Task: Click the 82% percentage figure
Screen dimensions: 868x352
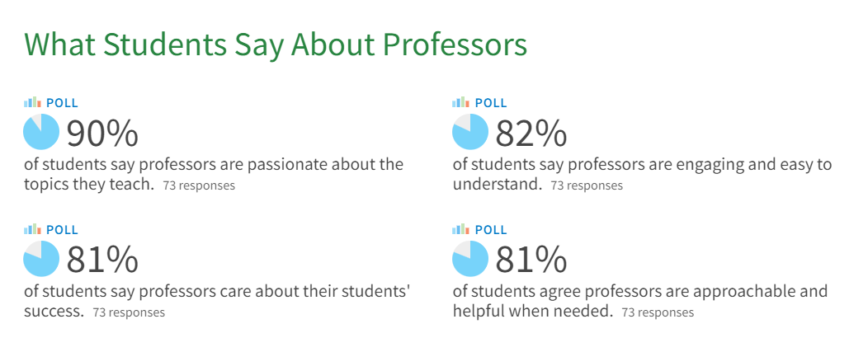Action: click(531, 134)
